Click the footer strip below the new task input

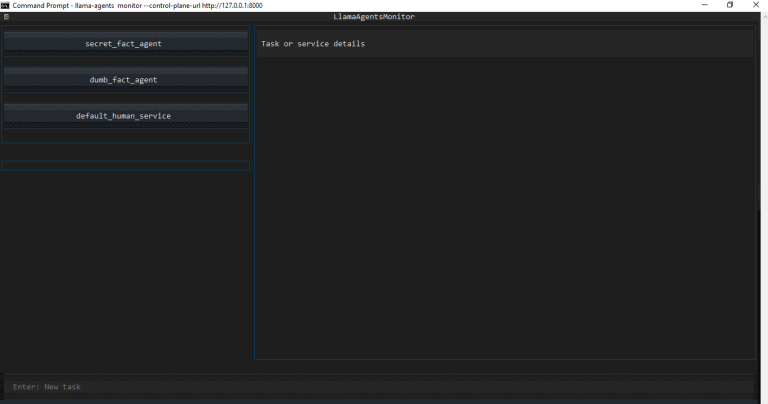(x=380, y=400)
